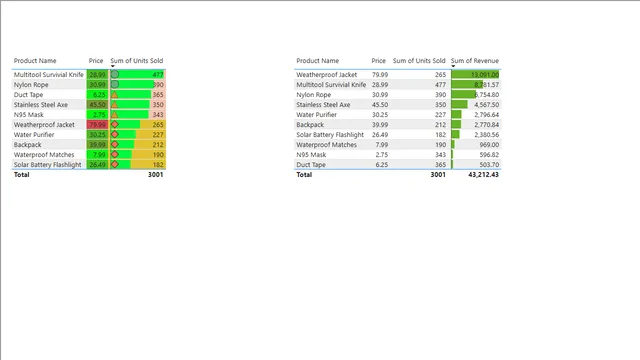Select Stainless Steel Axe in right table
Screen dimensions: 640x360
(x=323, y=104)
